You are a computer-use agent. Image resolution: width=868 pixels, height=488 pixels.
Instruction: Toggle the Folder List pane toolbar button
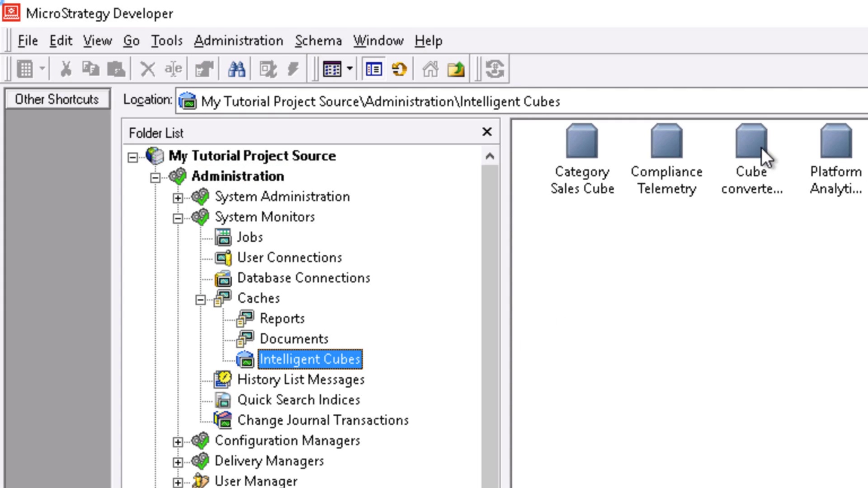(374, 69)
